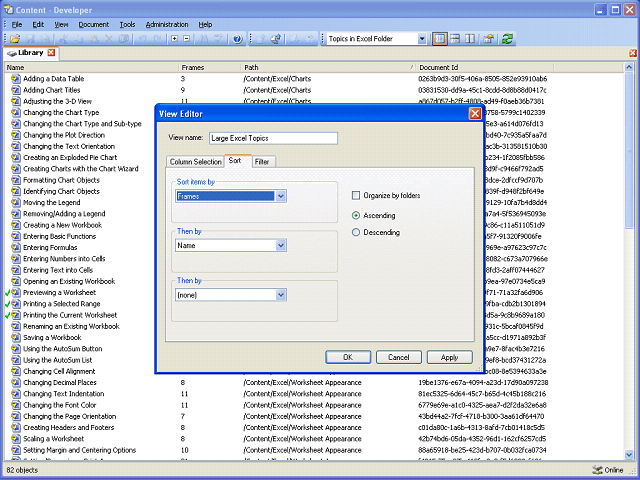The height and width of the screenshot is (480, 640).
Task: Open the second Then by (none) dropdown
Action: tap(281, 295)
